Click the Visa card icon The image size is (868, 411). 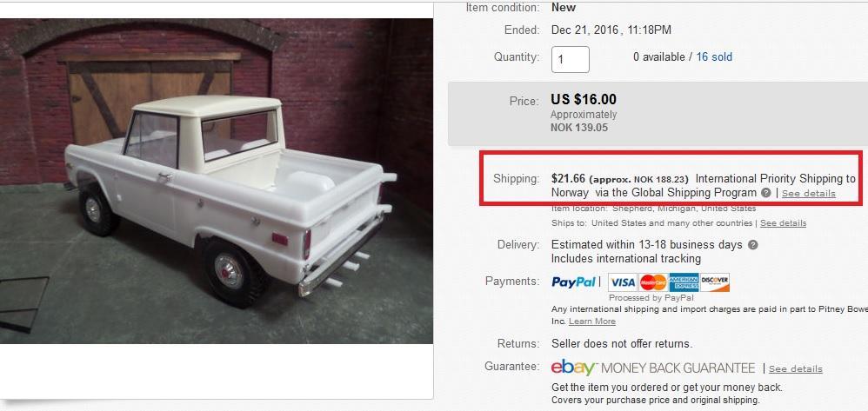[623, 282]
